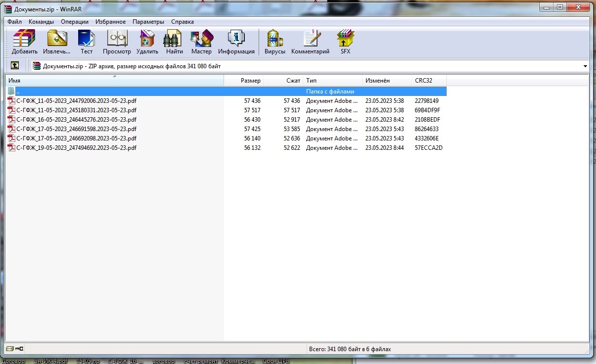This screenshot has height=364, width=596.
Task: Open the Файл menu
Action: (x=14, y=22)
